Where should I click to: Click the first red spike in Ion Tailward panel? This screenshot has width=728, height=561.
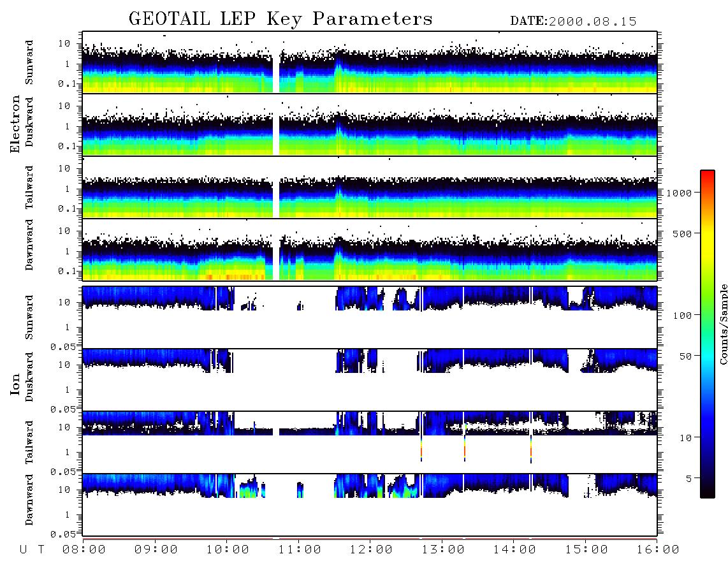(421, 449)
